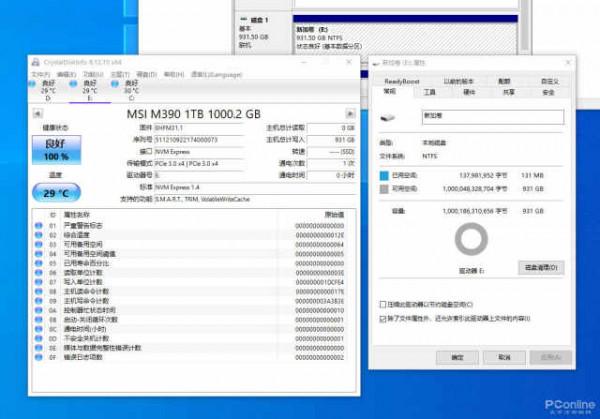The width and height of the screenshot is (600, 419).
Task: Click 取消 button in properties dialog
Action: [504, 357]
